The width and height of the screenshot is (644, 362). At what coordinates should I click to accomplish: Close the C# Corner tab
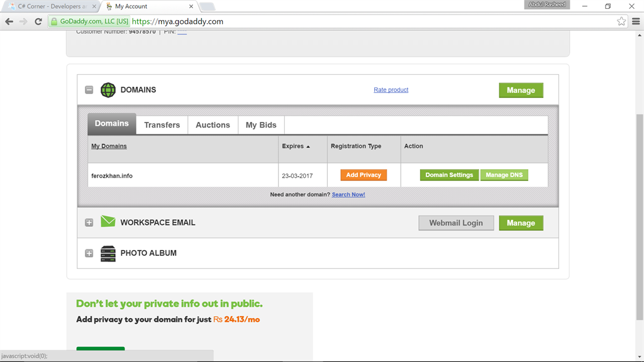coord(94,6)
